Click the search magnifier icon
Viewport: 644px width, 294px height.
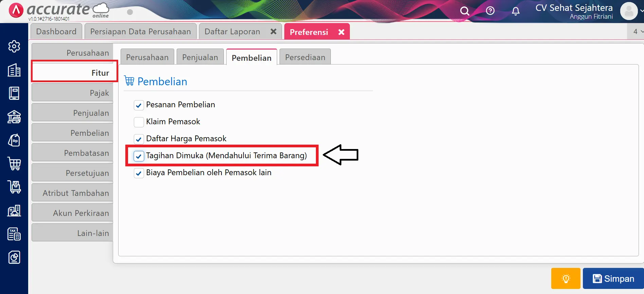click(x=465, y=11)
